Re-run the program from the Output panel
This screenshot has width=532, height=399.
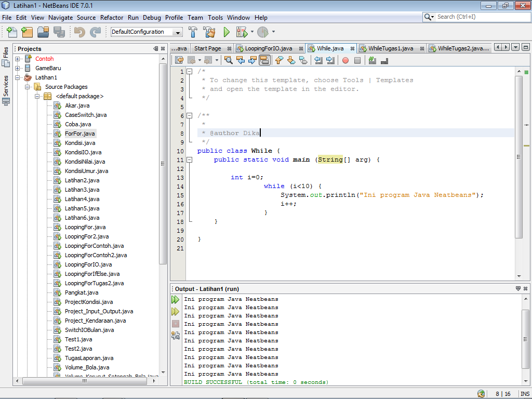point(176,299)
